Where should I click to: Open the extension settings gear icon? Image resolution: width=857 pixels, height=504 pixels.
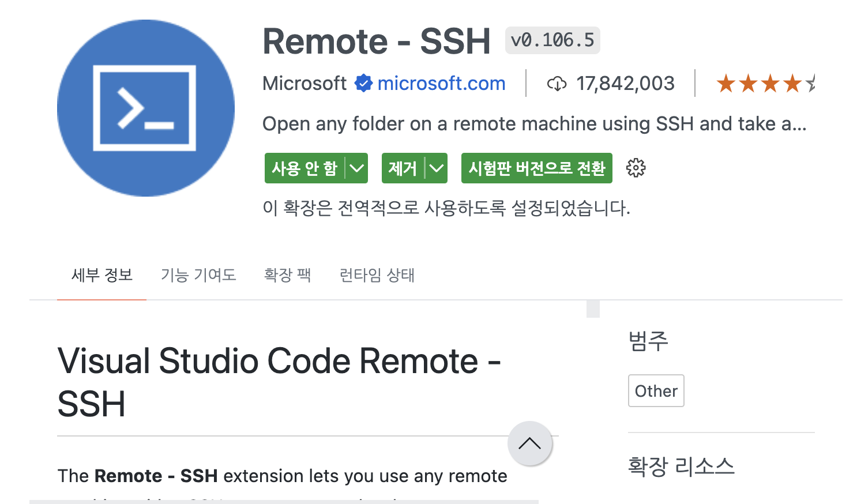636,168
